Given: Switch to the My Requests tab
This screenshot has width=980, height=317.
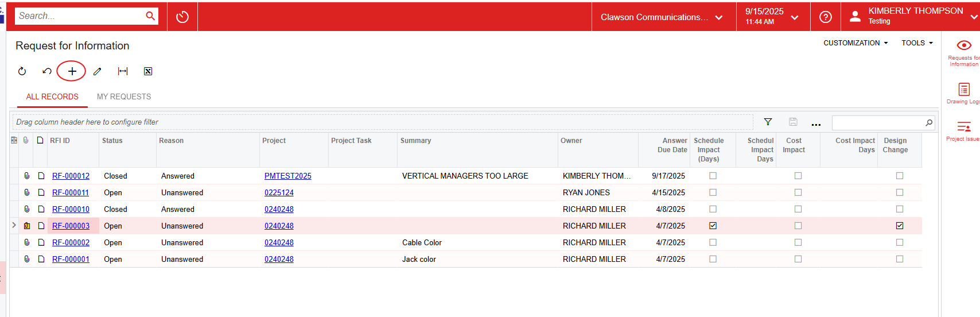Looking at the screenshot, I should coord(124,96).
